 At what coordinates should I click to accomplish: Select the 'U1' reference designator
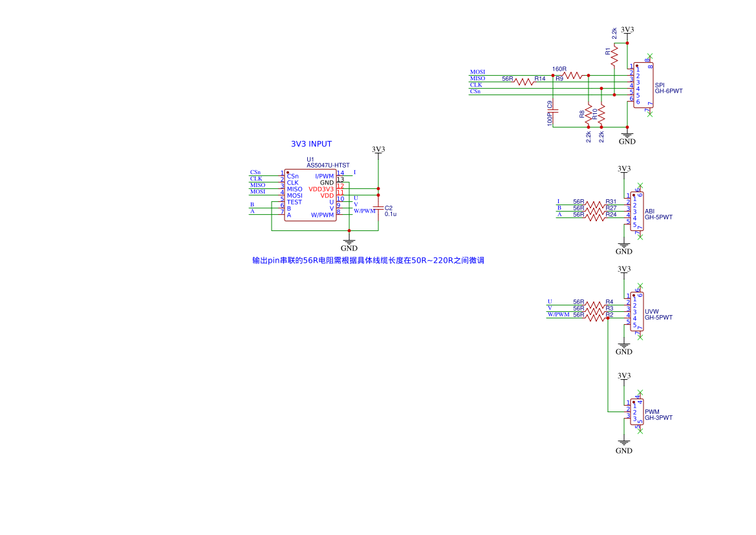pos(310,159)
